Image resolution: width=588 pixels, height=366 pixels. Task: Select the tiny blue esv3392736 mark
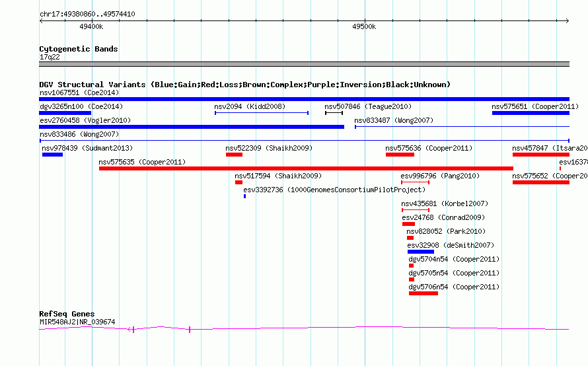point(245,196)
